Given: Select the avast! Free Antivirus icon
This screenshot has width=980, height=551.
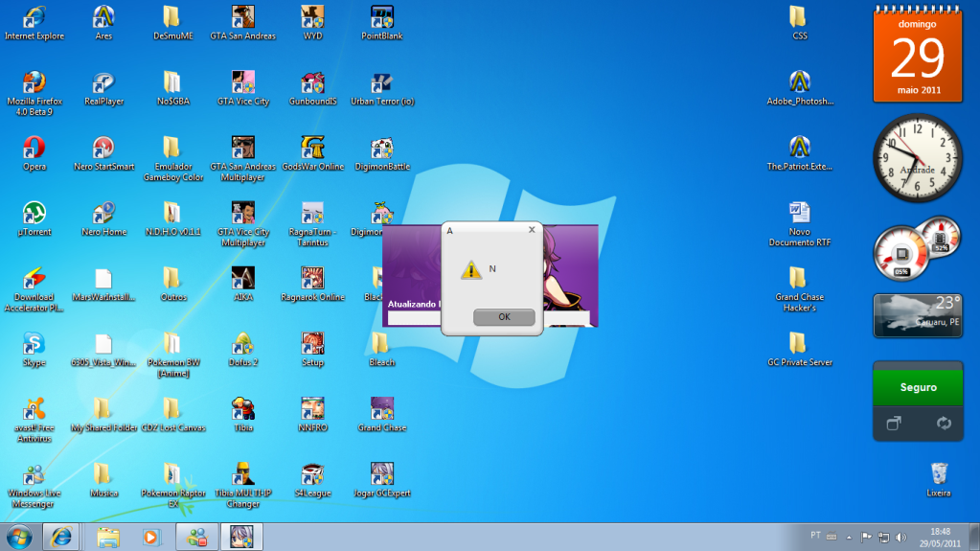Looking at the screenshot, I should pos(34,409).
